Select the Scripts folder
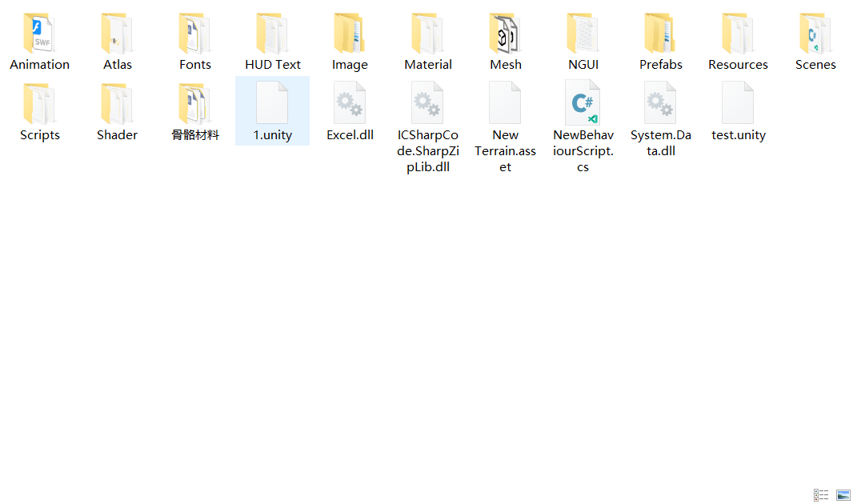This screenshot has width=853, height=504. (x=39, y=105)
